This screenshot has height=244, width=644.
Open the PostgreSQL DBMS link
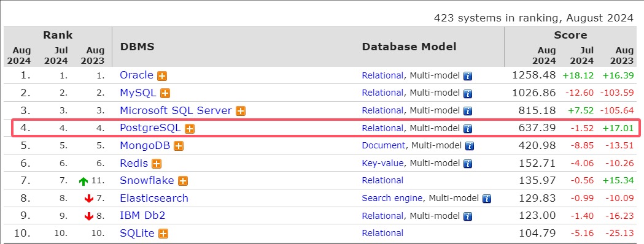click(150, 128)
